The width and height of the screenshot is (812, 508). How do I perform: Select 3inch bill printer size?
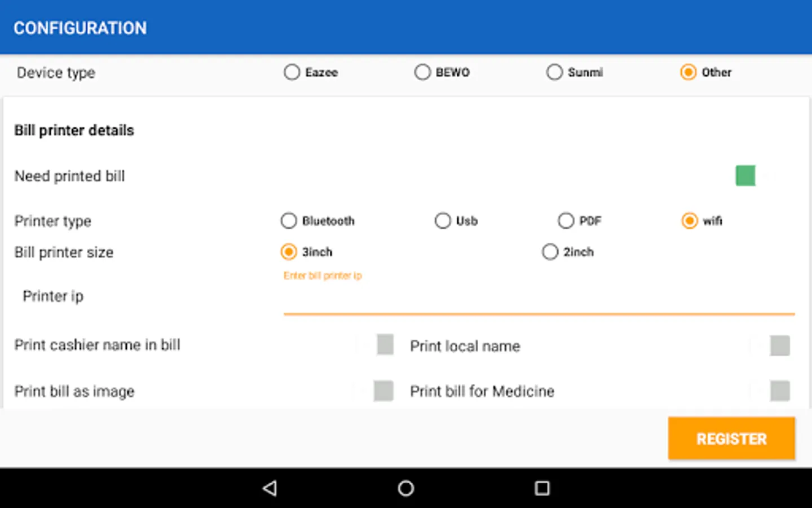point(307,252)
